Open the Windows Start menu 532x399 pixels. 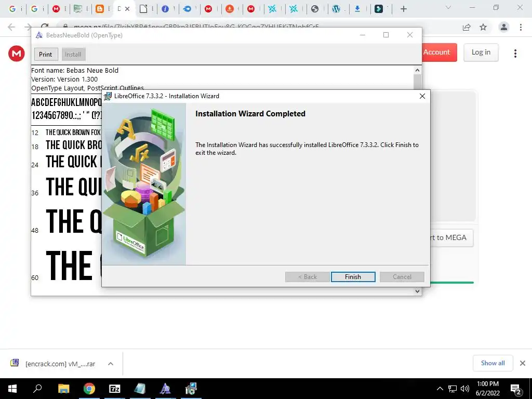[x=12, y=389]
